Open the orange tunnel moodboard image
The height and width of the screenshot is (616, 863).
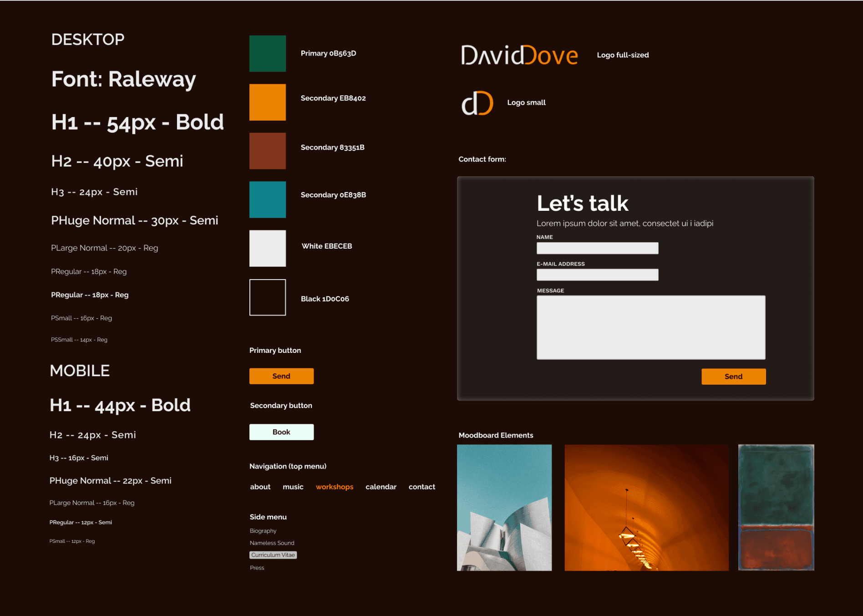(x=646, y=508)
